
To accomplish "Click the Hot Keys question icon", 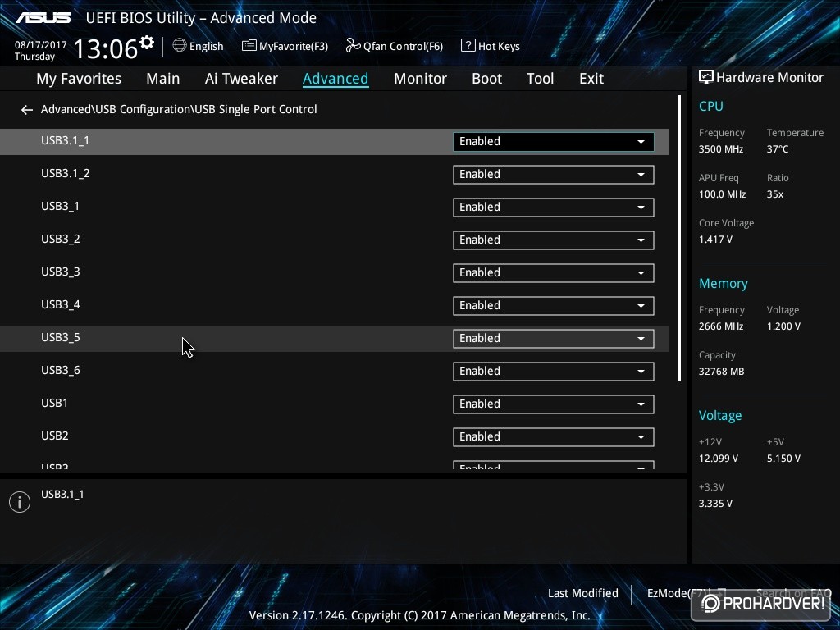I will click(x=468, y=46).
